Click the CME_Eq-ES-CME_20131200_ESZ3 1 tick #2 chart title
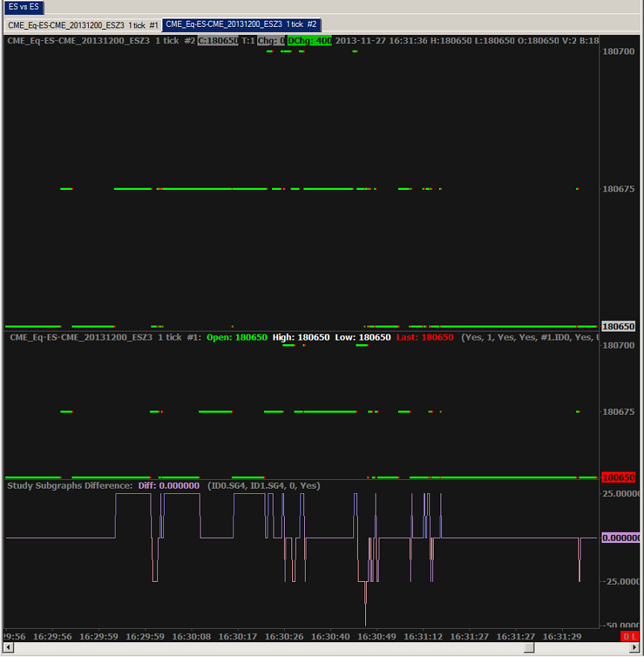Image resolution: width=644 pixels, height=657 pixels. tap(101, 41)
